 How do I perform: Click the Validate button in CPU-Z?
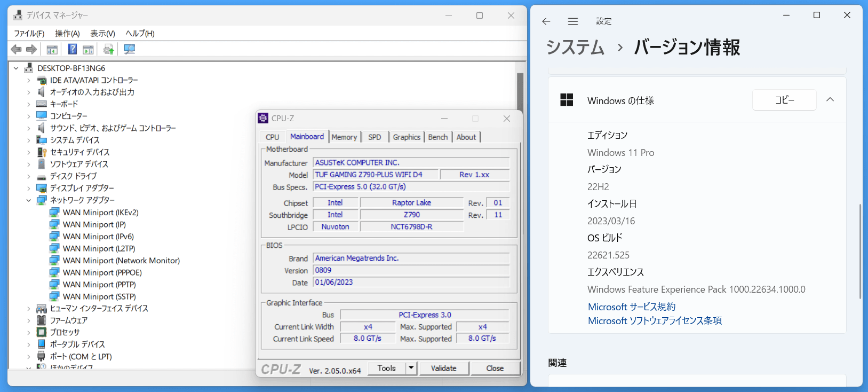click(x=444, y=368)
